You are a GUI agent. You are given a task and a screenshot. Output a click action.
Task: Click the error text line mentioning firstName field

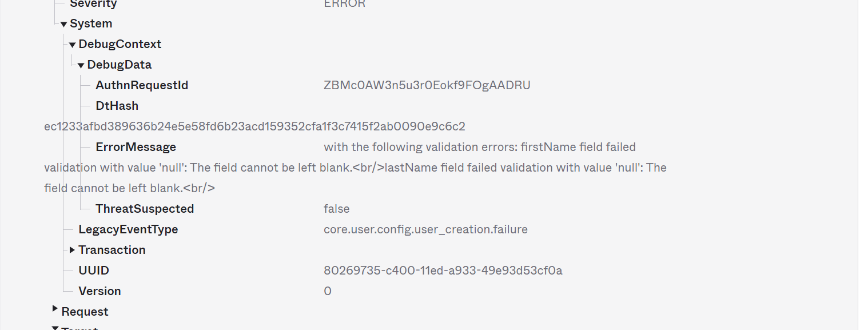479,147
